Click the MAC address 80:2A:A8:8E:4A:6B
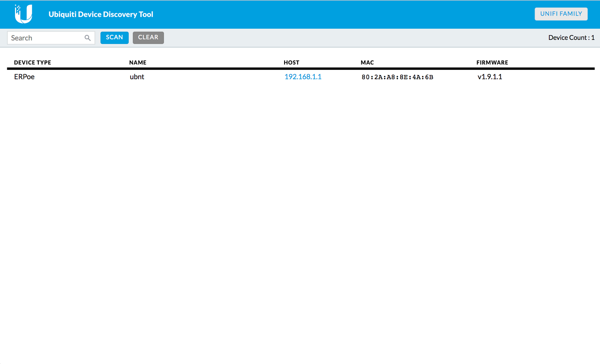The height and width of the screenshot is (364, 600). pyautogui.click(x=397, y=77)
